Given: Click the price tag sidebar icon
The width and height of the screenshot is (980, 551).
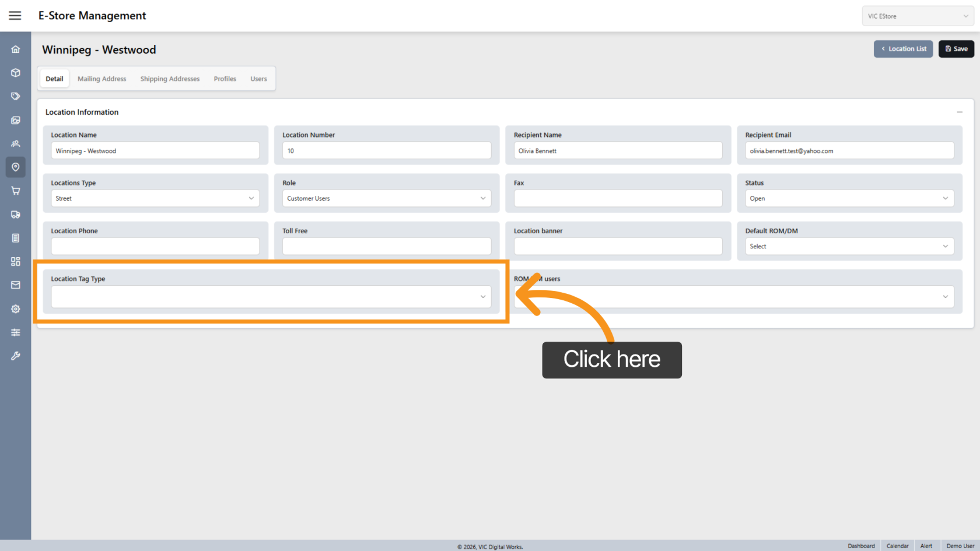Looking at the screenshot, I should coord(16,96).
